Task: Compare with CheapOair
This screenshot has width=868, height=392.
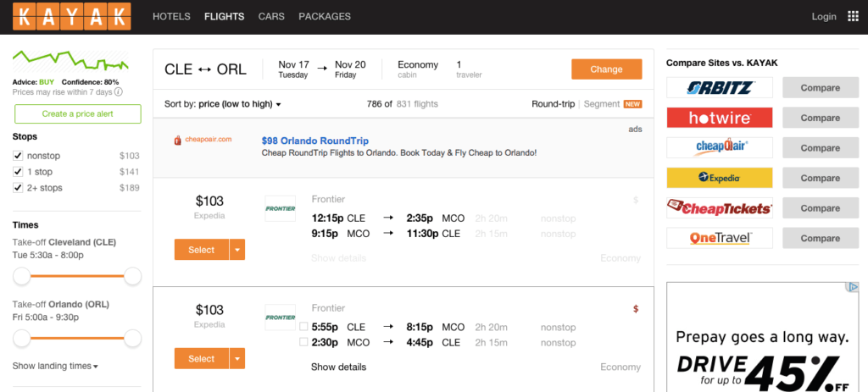Action: tap(821, 147)
